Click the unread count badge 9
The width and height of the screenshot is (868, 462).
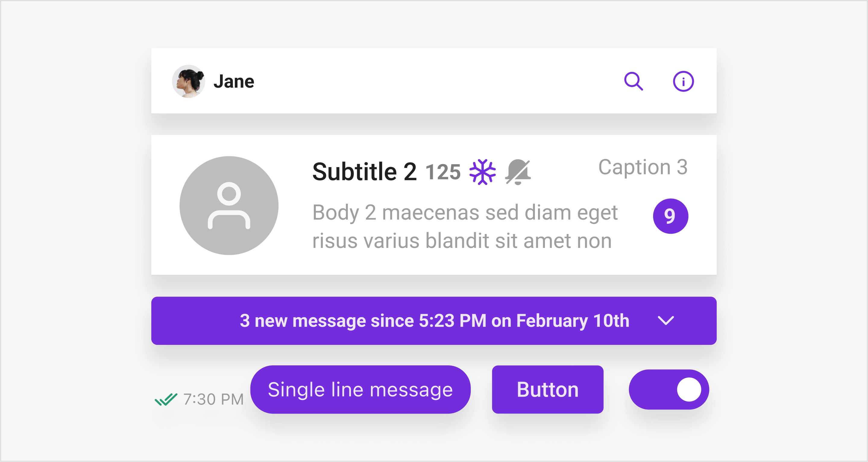pyautogui.click(x=671, y=216)
